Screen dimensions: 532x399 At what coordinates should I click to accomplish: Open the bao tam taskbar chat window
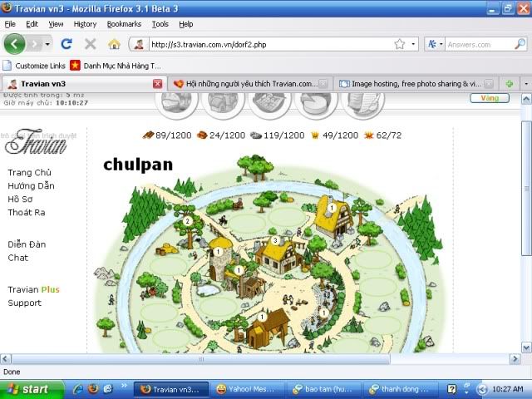point(323,389)
